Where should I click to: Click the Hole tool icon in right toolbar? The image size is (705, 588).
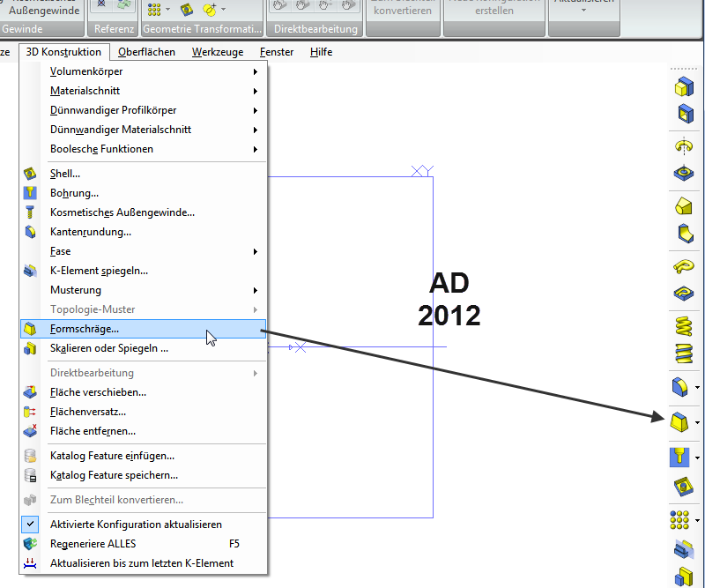[x=679, y=457]
